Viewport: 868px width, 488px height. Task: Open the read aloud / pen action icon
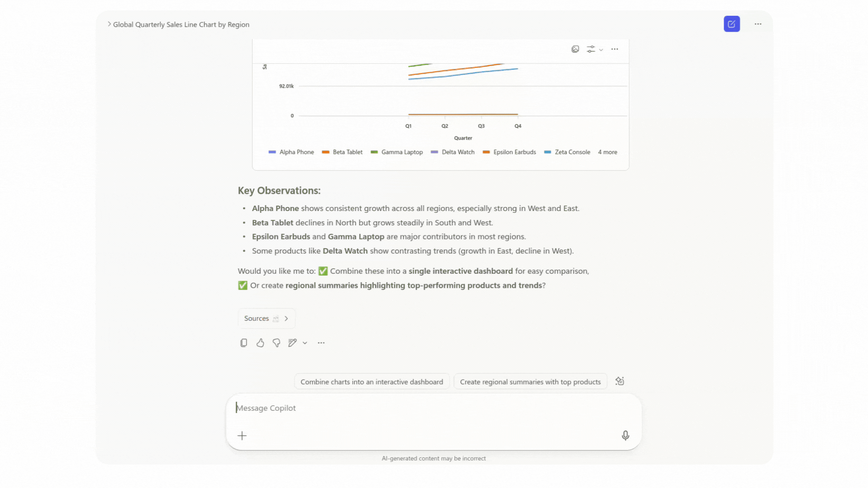(292, 343)
